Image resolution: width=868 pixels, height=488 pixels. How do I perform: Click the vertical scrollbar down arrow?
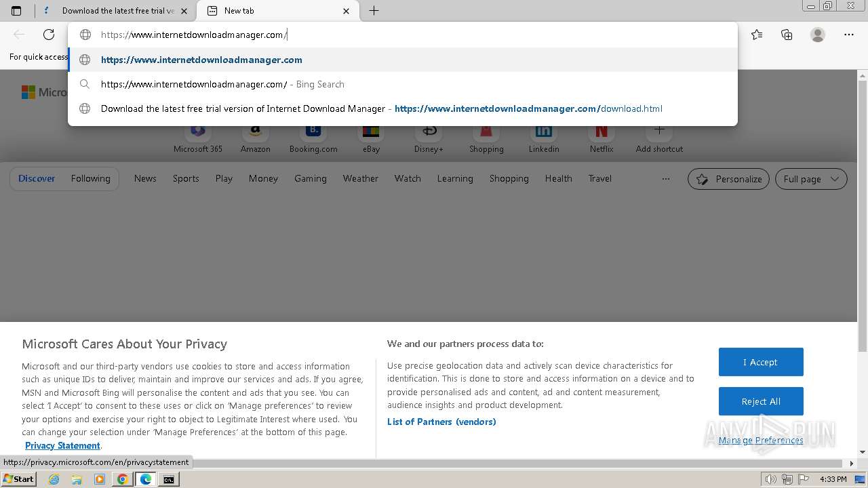tap(863, 452)
